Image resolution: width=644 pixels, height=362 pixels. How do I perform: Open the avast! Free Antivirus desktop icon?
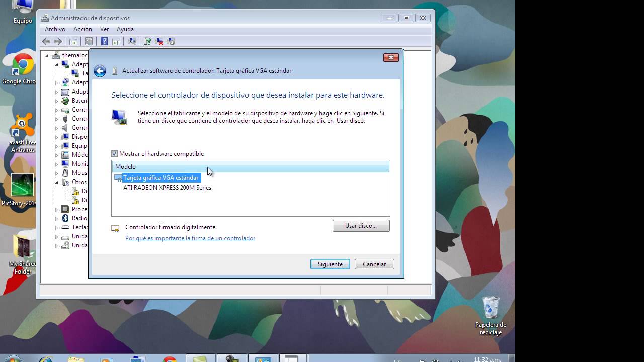point(22,133)
